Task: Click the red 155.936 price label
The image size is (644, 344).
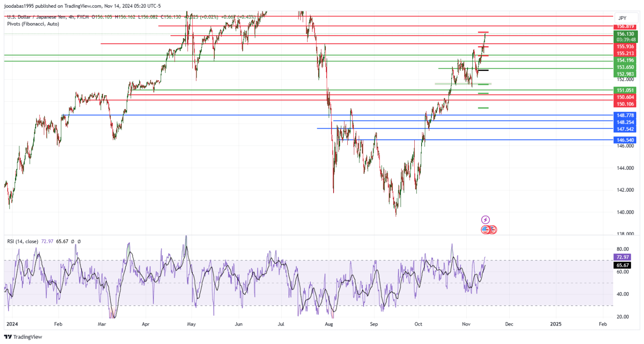Action: pyautogui.click(x=626, y=46)
